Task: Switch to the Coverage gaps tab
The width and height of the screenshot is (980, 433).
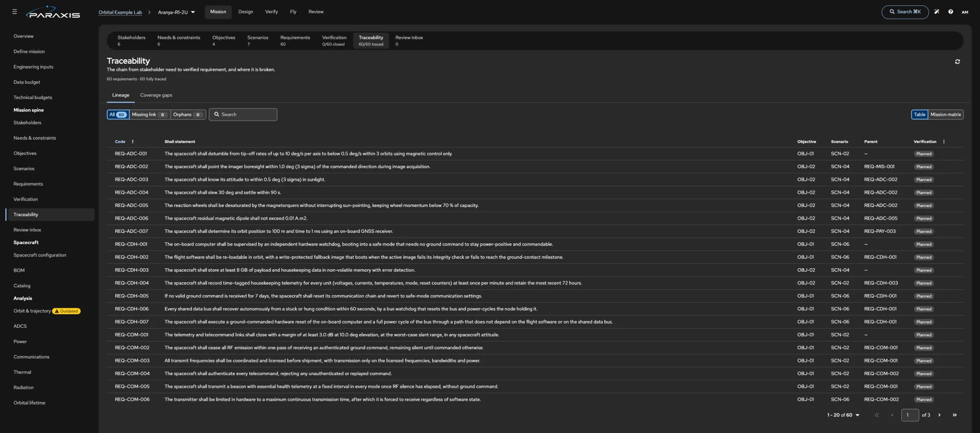Action: pos(156,95)
